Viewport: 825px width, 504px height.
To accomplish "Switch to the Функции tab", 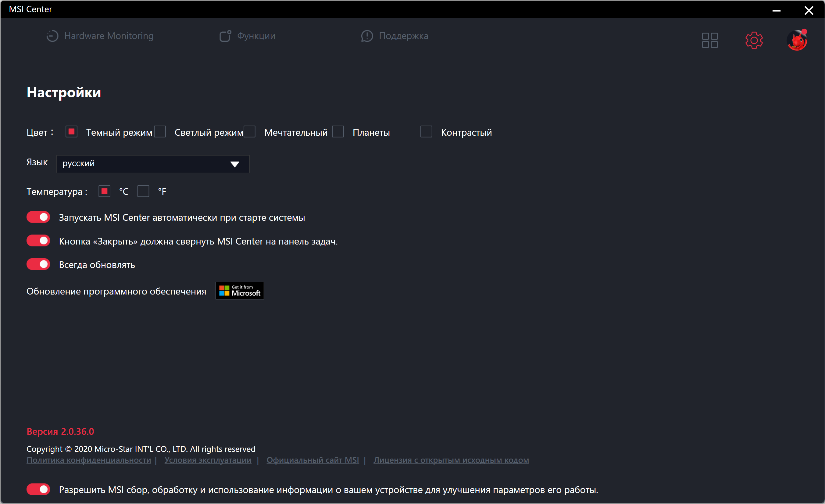I will (x=247, y=36).
